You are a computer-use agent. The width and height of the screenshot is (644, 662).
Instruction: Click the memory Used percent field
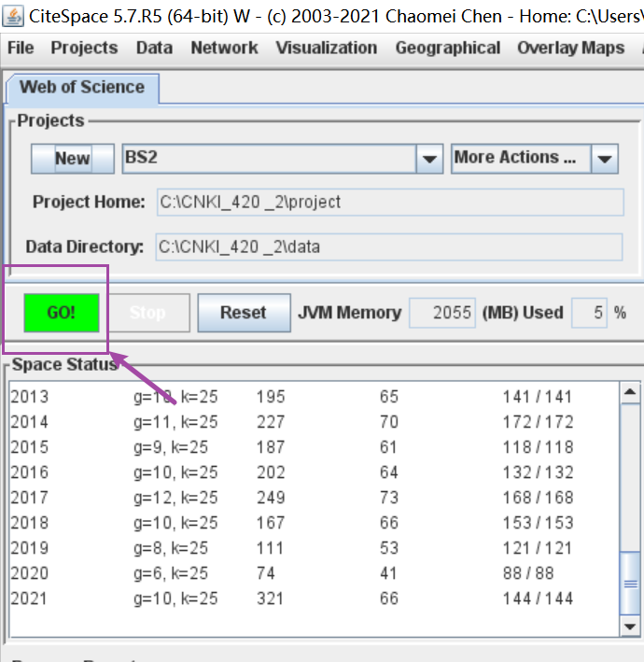[589, 313]
